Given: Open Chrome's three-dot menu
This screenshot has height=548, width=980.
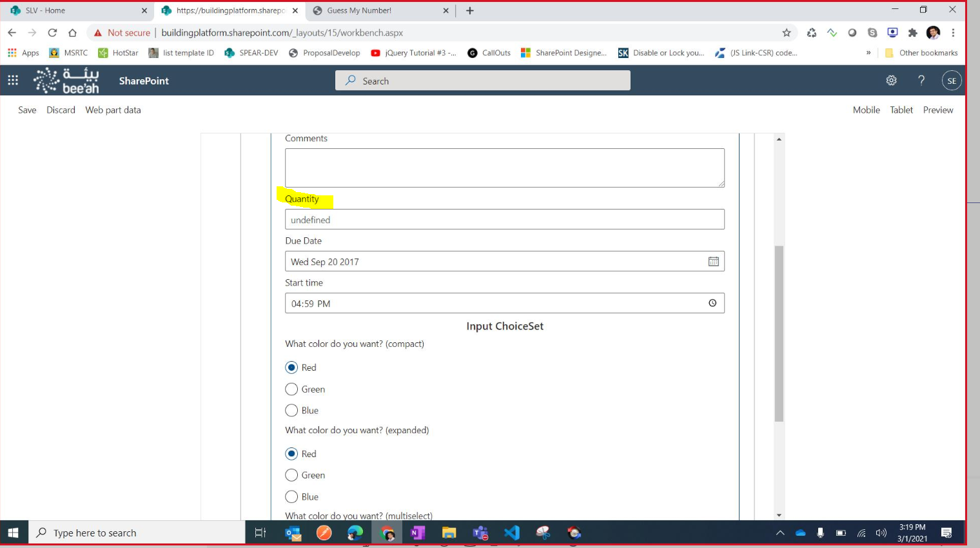Looking at the screenshot, I should 954,32.
